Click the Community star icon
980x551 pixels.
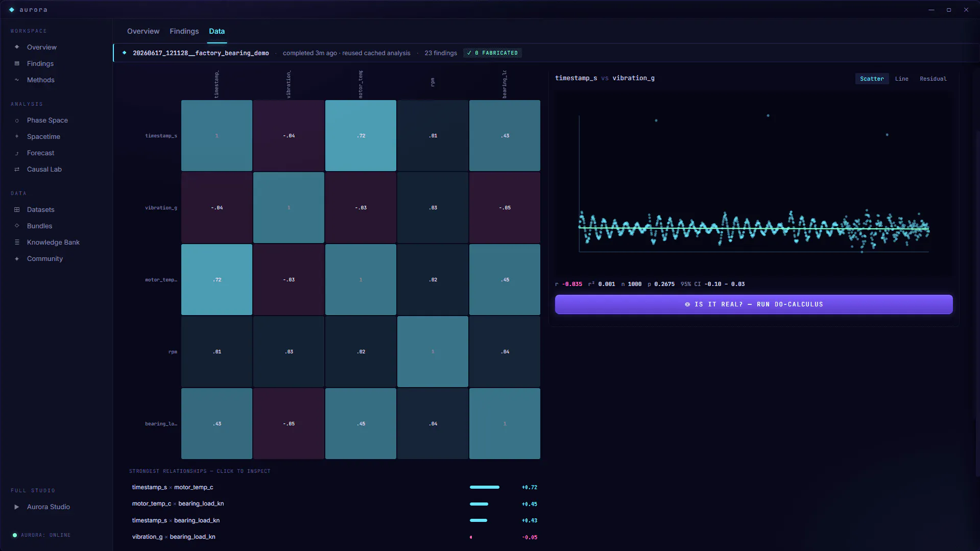[17, 259]
